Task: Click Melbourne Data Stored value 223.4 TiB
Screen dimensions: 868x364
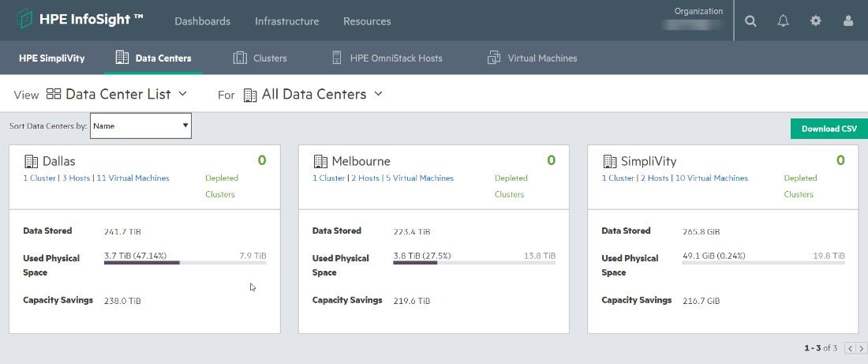Action: click(412, 231)
